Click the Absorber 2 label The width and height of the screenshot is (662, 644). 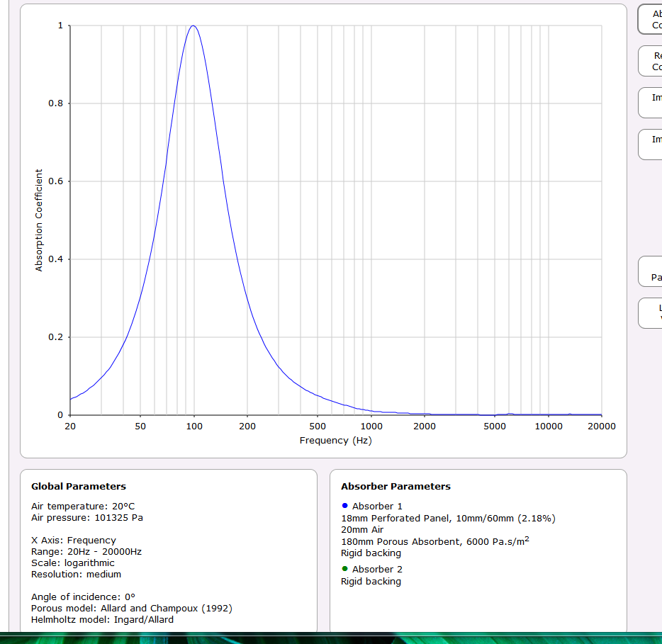(x=377, y=570)
